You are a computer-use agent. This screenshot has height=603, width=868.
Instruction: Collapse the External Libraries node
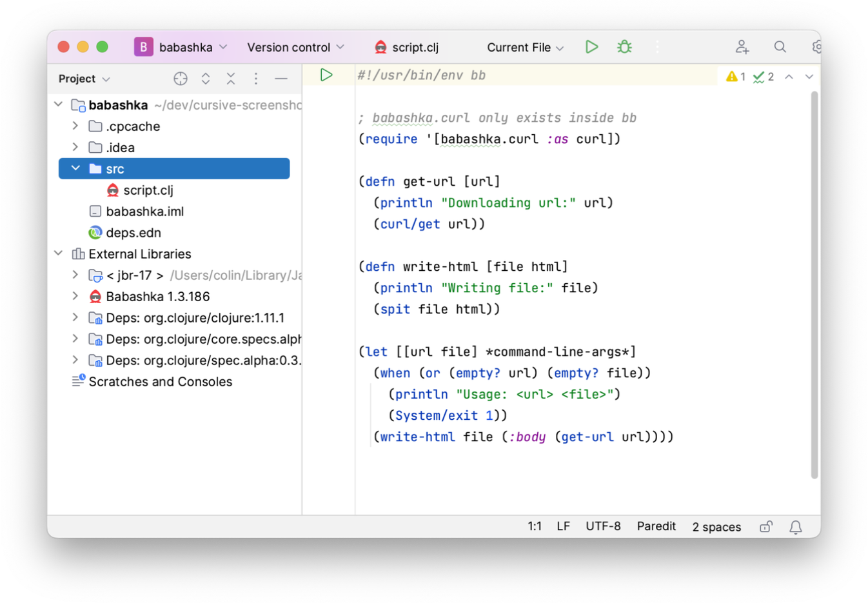pyautogui.click(x=59, y=253)
